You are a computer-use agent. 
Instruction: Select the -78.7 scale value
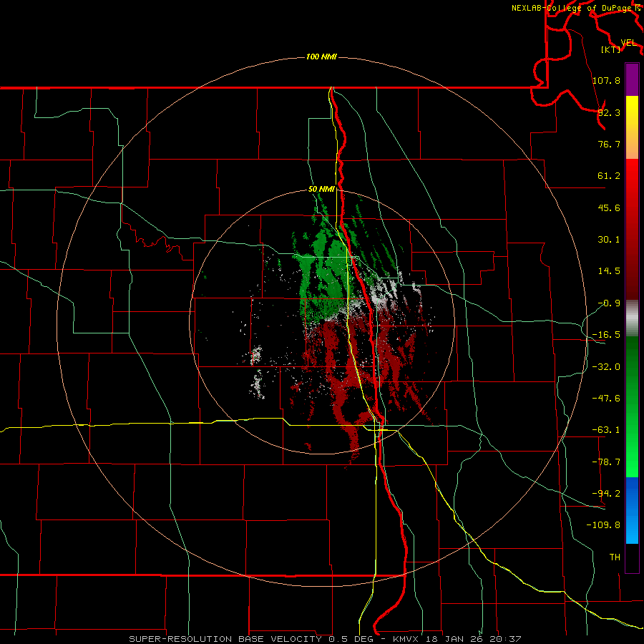click(x=606, y=462)
